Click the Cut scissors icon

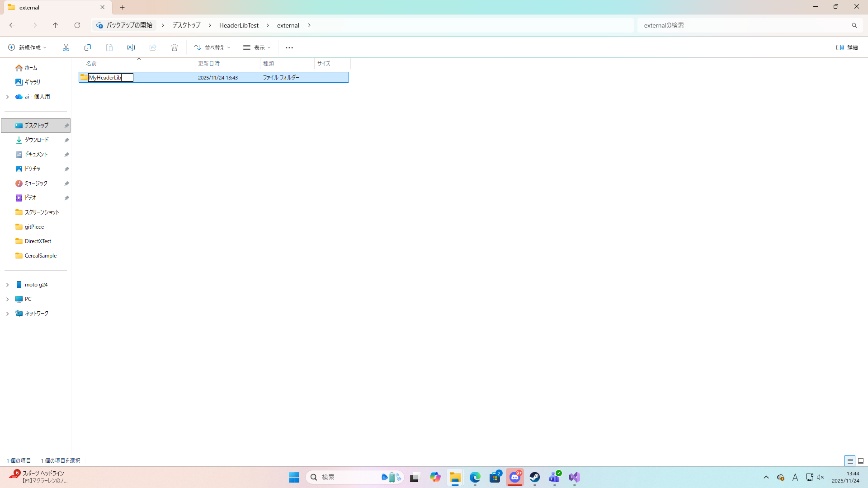click(66, 47)
